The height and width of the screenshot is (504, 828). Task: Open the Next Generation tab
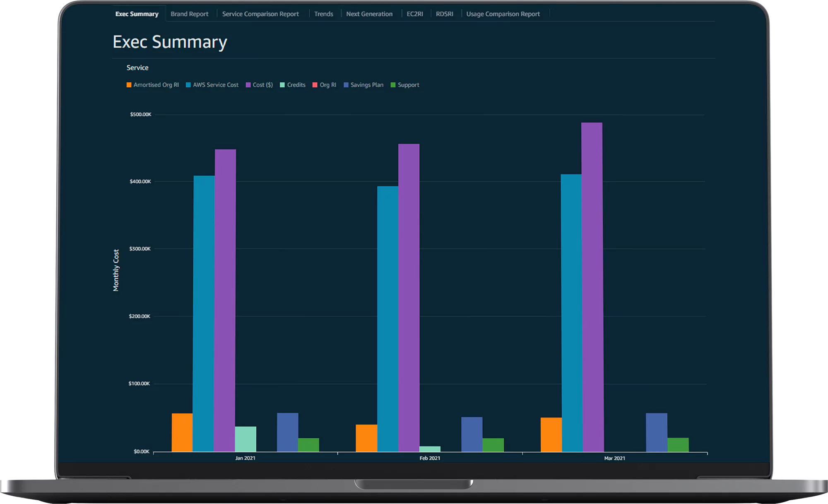[369, 14]
